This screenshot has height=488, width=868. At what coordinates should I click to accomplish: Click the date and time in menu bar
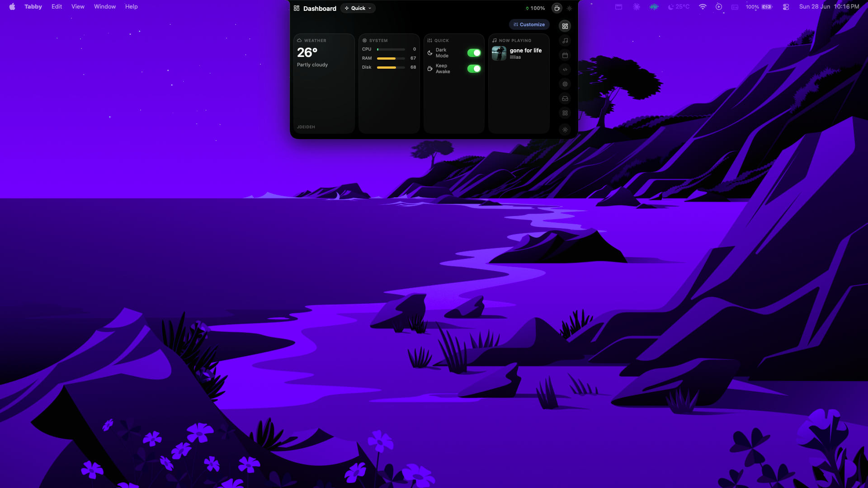(x=829, y=7)
